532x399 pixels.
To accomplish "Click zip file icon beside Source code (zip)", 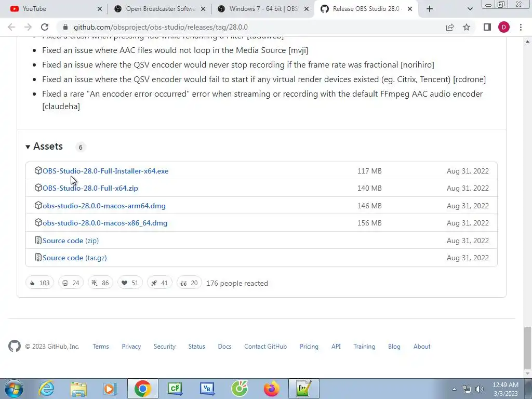I will click(38, 240).
